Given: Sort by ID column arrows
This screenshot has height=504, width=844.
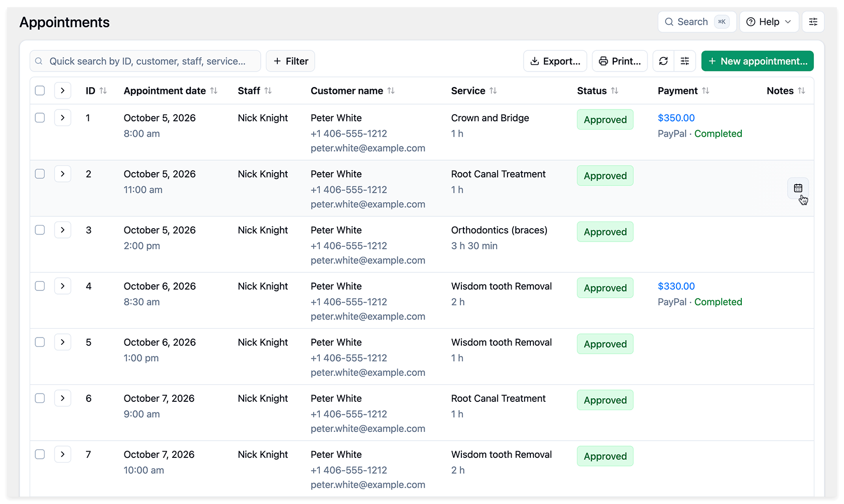Looking at the screenshot, I should [103, 91].
